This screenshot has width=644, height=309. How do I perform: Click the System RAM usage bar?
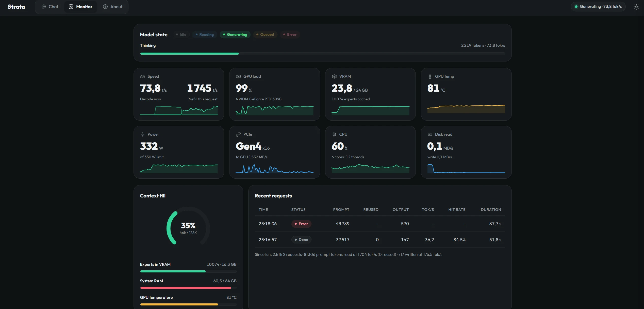pos(188,288)
